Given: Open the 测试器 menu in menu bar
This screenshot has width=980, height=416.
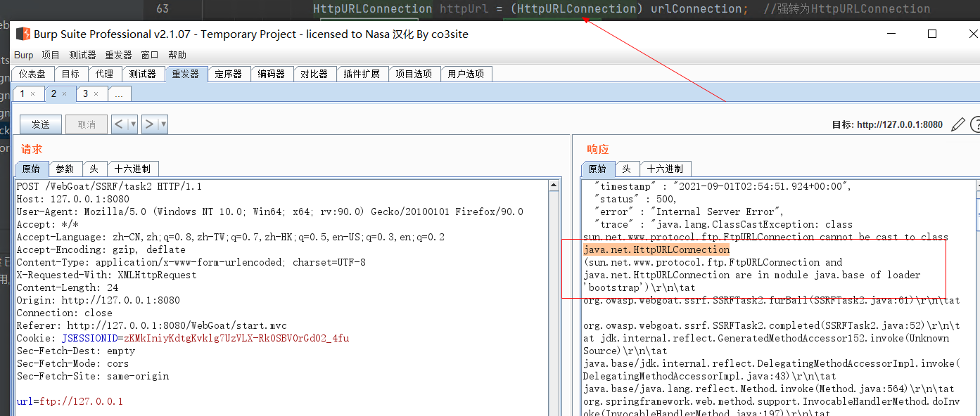Looking at the screenshot, I should 82,55.
